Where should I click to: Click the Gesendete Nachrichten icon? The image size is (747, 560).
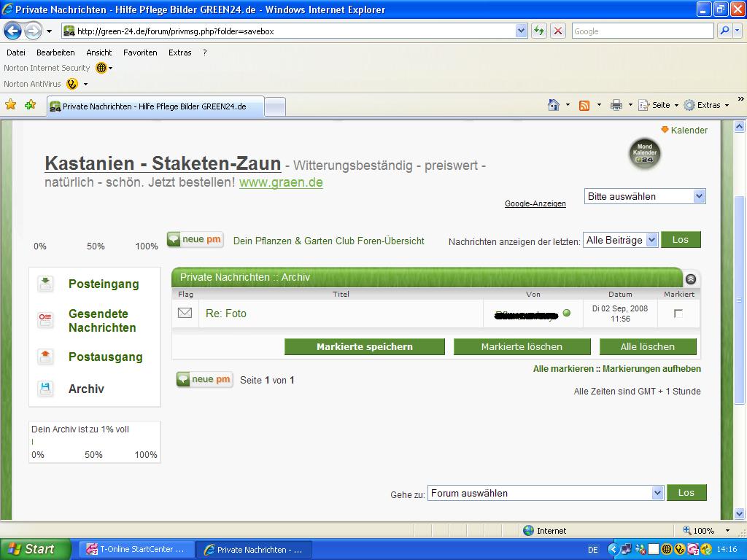(x=45, y=320)
